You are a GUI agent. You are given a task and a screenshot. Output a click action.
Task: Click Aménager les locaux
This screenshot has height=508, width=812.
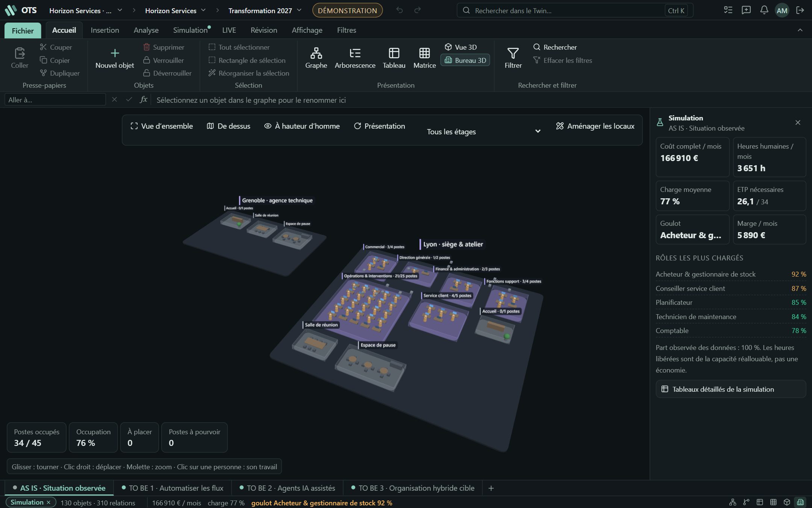tap(595, 126)
